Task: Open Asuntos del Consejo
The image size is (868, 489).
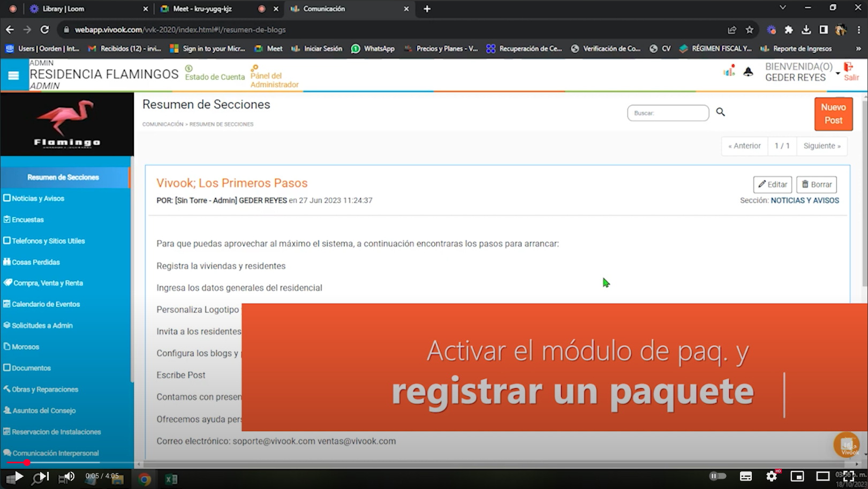Action: click(43, 410)
